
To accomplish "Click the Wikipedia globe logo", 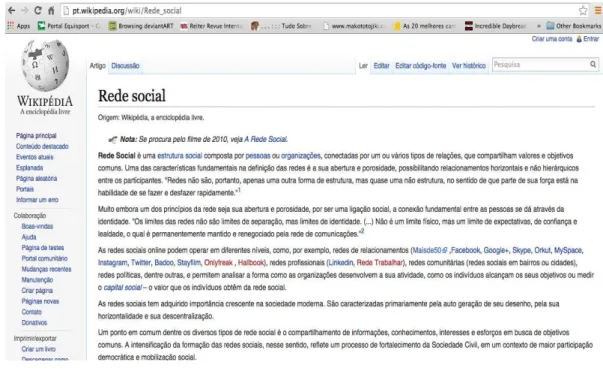I will tap(45, 65).
